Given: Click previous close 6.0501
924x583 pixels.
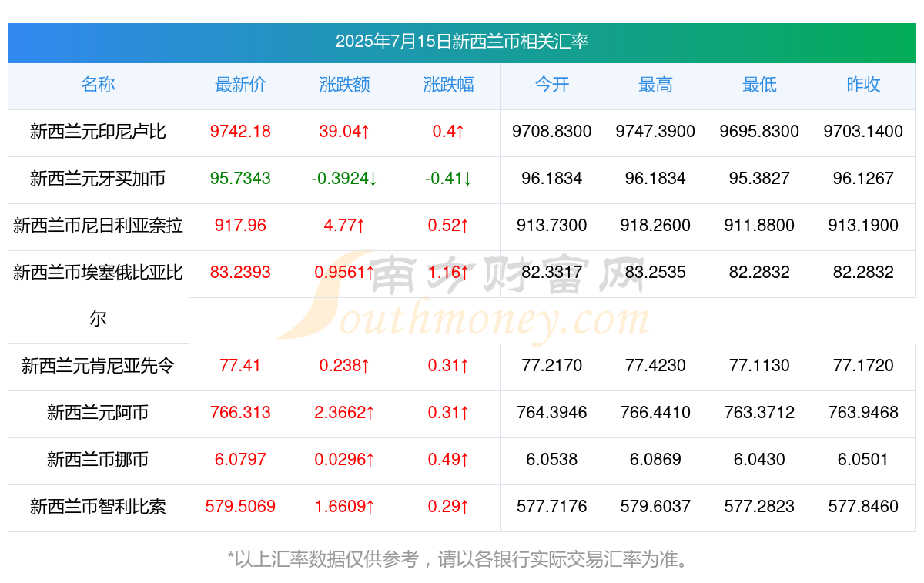Looking at the screenshot, I should pos(863,460).
